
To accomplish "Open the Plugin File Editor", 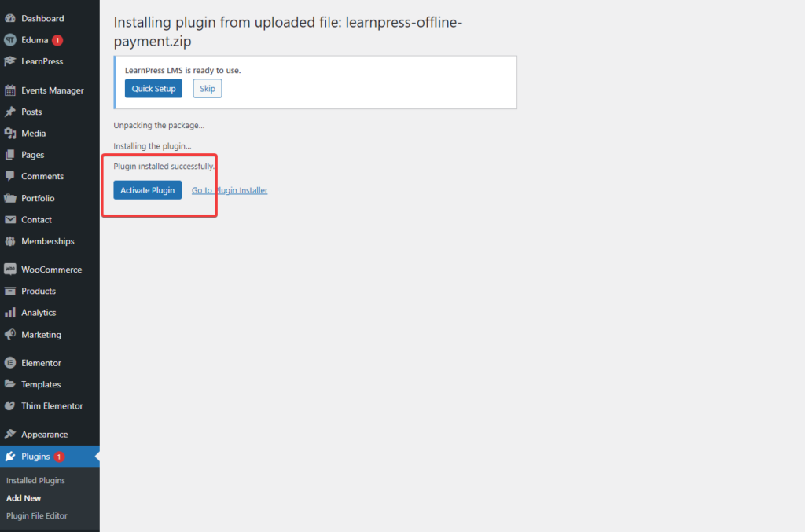I will 36,515.
